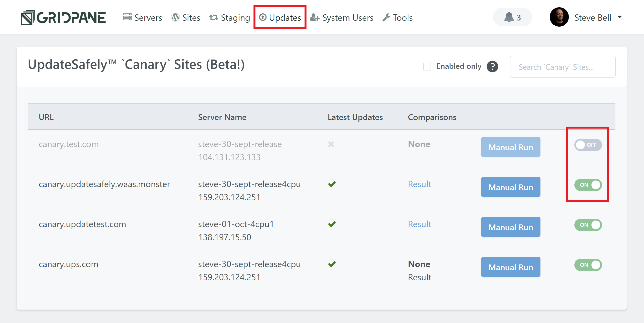Click the UpdateSafely Canary Sites heading
The image size is (644, 323).
[x=136, y=64]
